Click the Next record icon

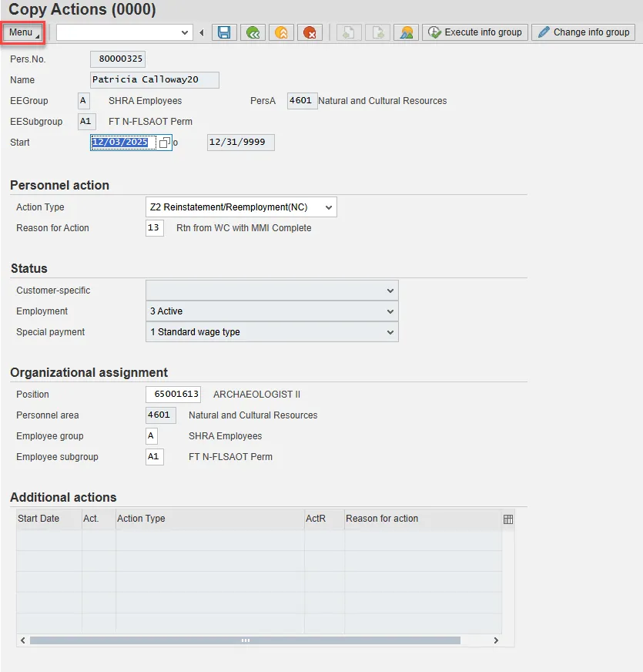377,32
